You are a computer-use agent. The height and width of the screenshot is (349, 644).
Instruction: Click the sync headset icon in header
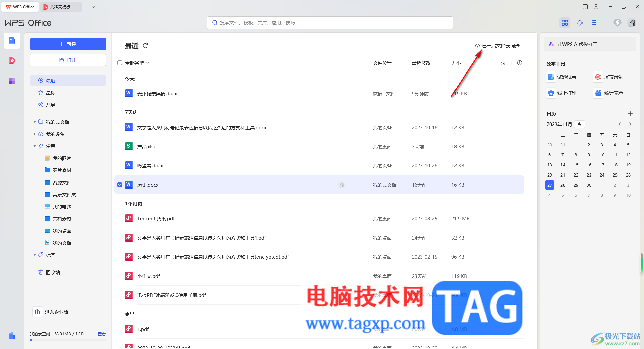[580, 23]
